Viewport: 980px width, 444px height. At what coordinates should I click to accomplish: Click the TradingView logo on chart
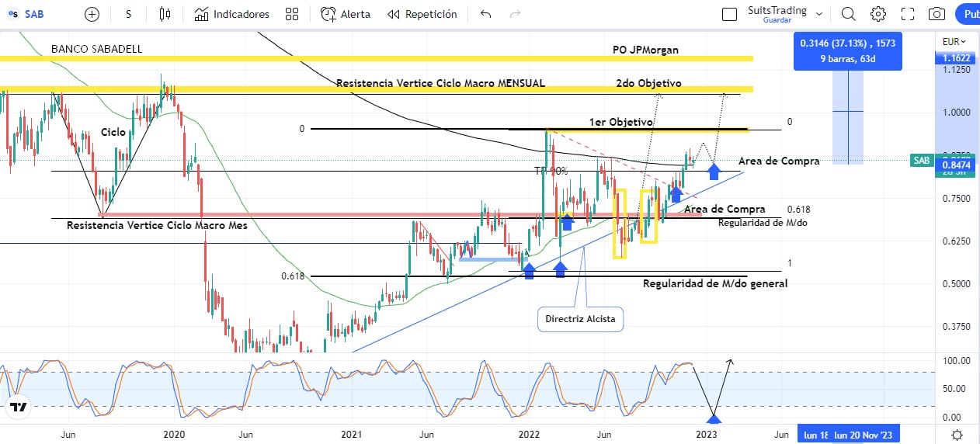19,407
